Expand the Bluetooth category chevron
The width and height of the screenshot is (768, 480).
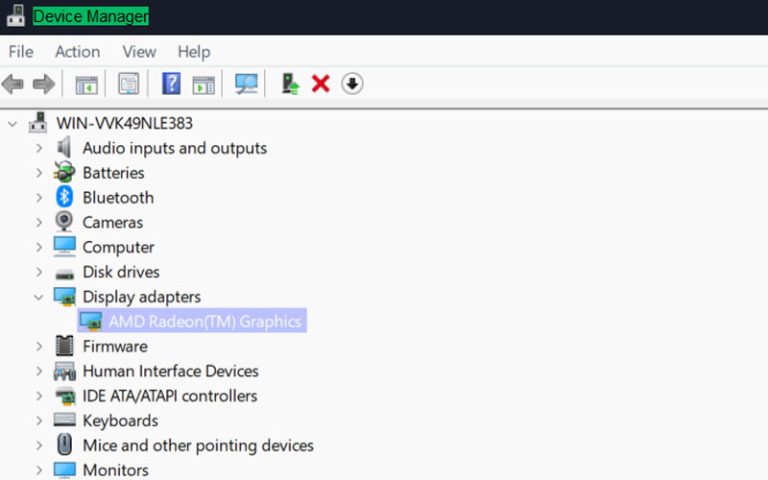click(x=39, y=197)
